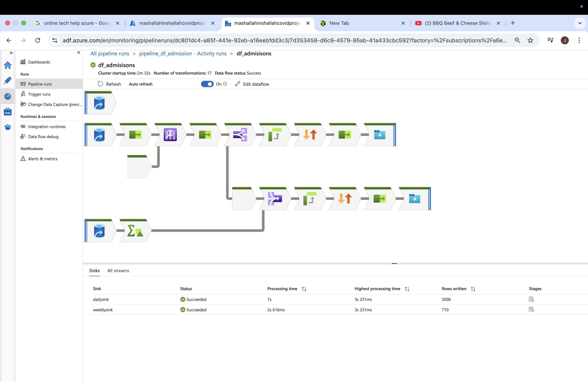Open the Learning center graduation cap icon

tap(8, 127)
